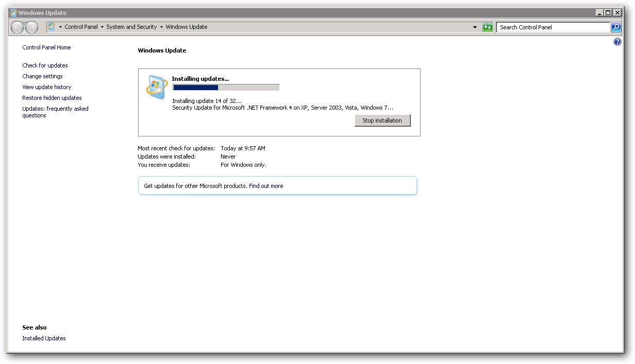
Task: Maximize the Windows Update window
Action: pyautogui.click(x=608, y=13)
